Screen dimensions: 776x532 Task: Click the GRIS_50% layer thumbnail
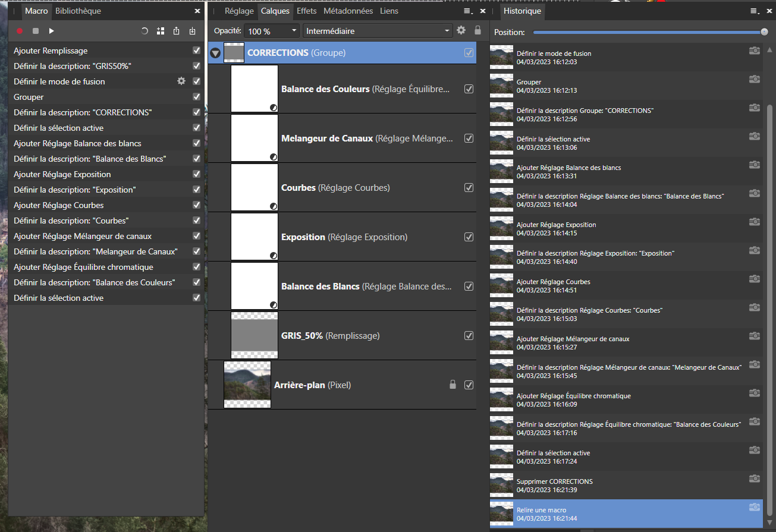click(255, 336)
